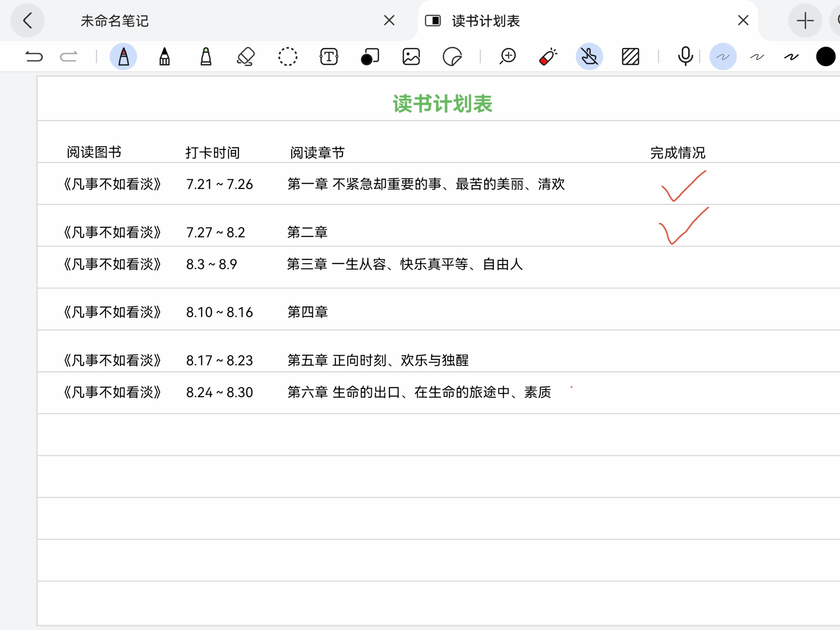This screenshot has height=630, width=840.
Task: Switch to the 未命名笔记 tab
Action: point(115,20)
